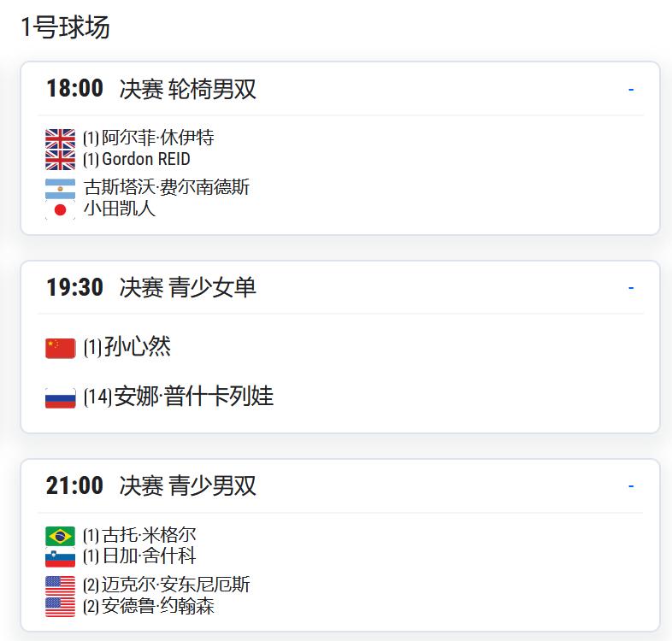The height and width of the screenshot is (641, 672).
Task: Click the US flag beside 安德鲁·约翰森
Action: (60, 607)
